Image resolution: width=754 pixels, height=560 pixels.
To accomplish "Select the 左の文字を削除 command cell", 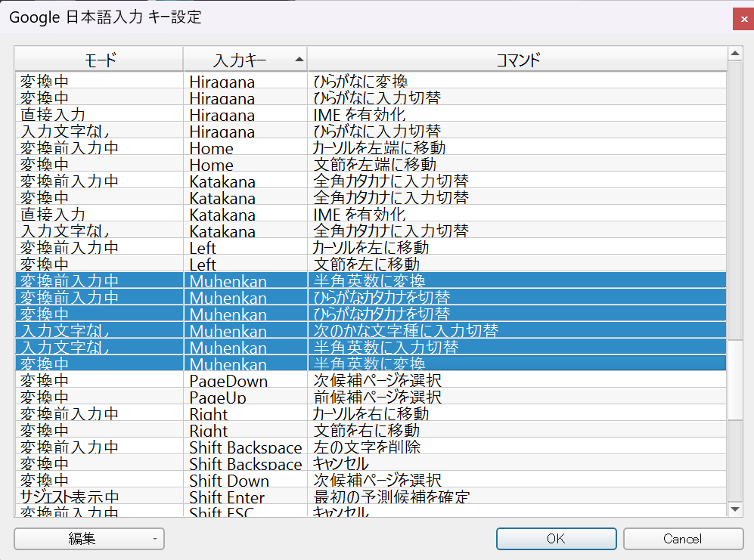I will [517, 446].
